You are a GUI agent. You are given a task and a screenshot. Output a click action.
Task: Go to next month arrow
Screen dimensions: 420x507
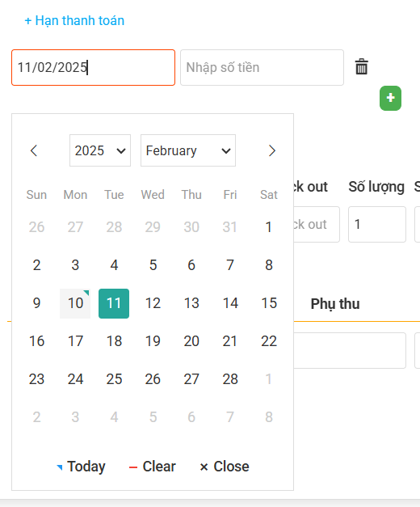coord(271,150)
